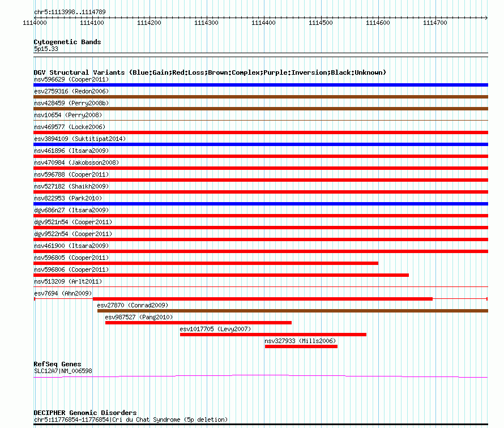Click the red nsv327933 loss bar
The image size is (504, 428).
tap(301, 346)
